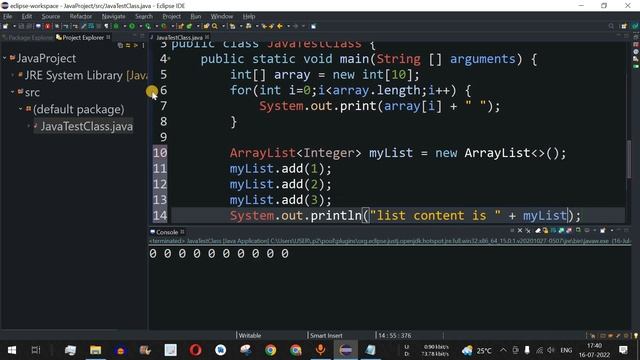640x360 pixels.
Task: Click the Remove All Terminated Launches double-X
Action: [x=528, y=231]
